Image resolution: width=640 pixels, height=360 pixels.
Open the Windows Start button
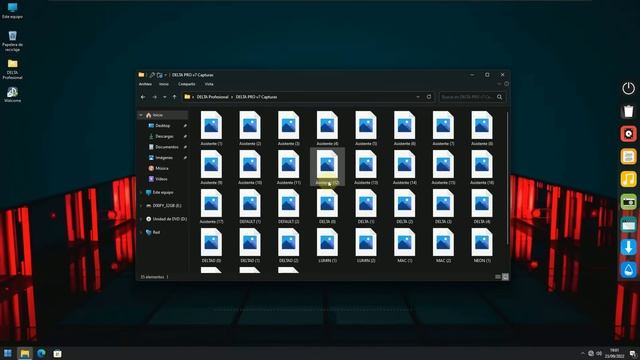tap(8, 353)
